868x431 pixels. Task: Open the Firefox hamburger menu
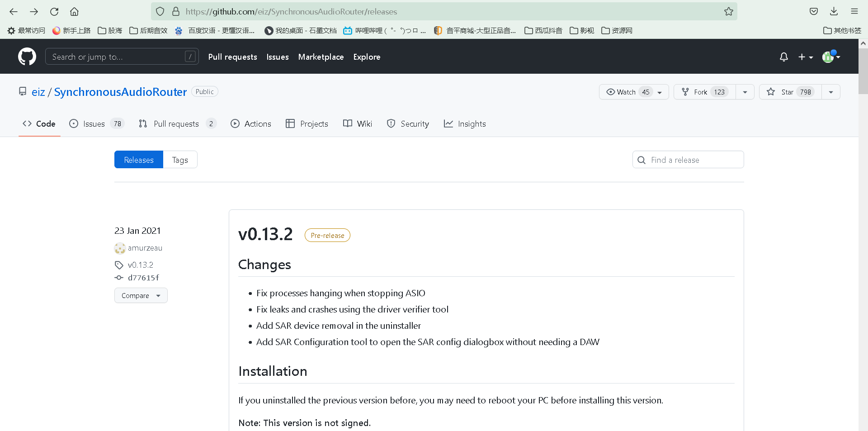[854, 11]
